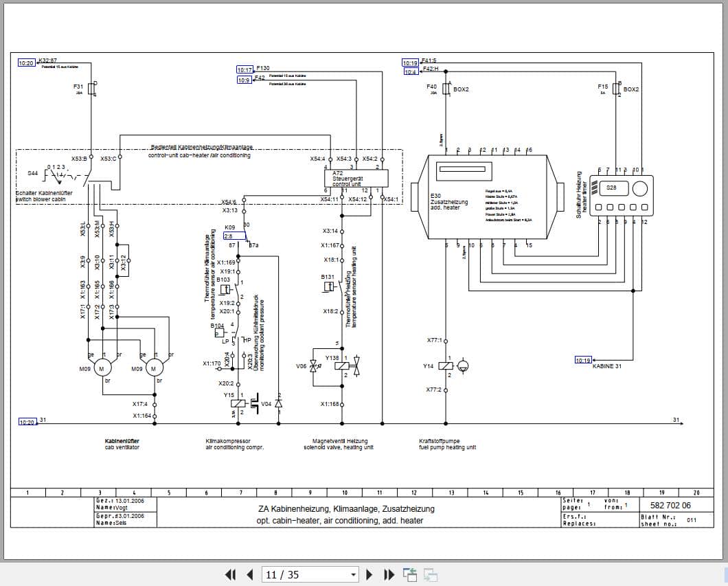Click the B103 temperature sensor label
The width and height of the screenshot is (728, 586).
point(223,280)
